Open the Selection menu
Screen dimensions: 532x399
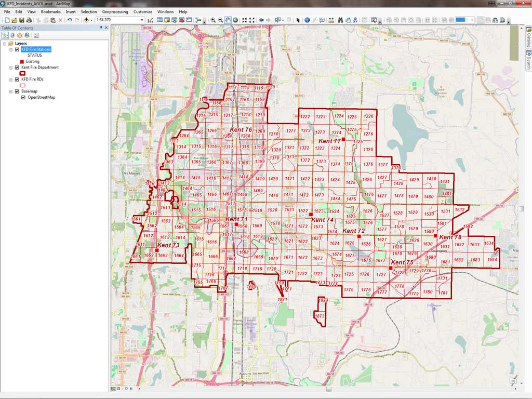[88, 11]
